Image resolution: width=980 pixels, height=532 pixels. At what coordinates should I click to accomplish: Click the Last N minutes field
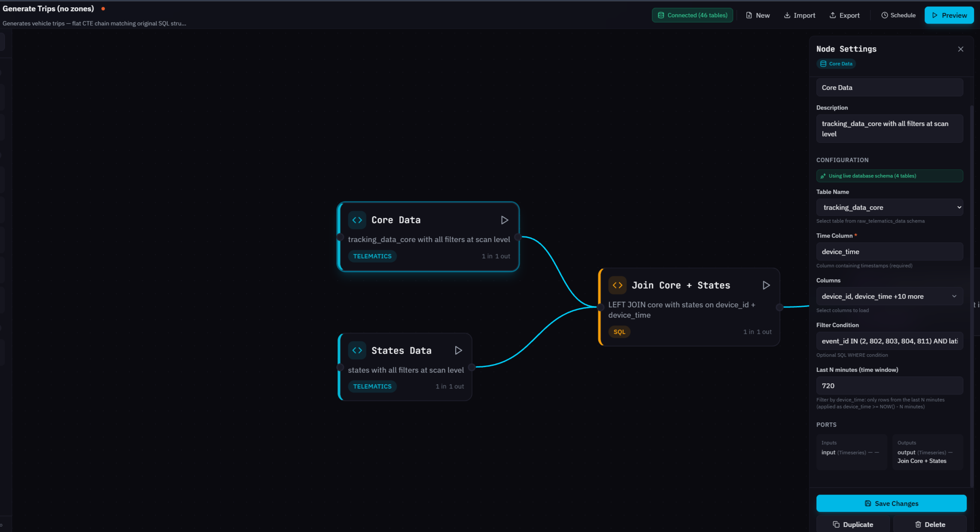(889, 385)
